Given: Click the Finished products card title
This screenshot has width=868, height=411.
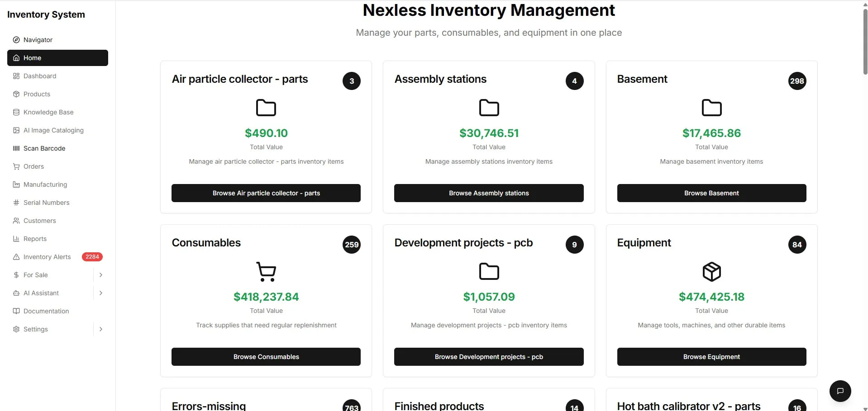Looking at the screenshot, I should pyautogui.click(x=439, y=406).
